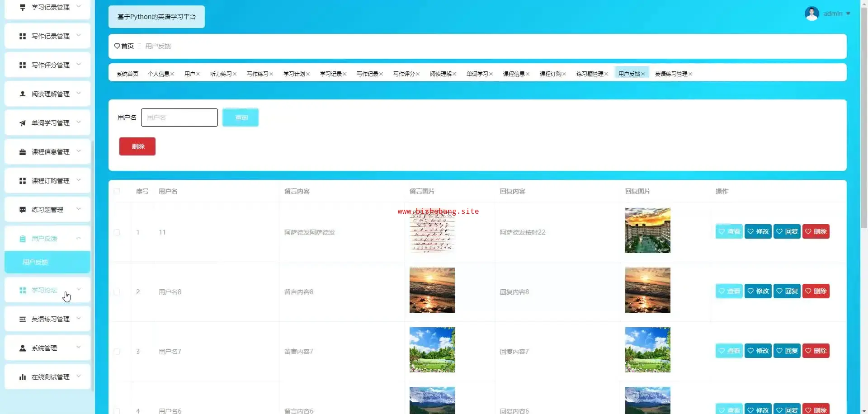Screen dimensions: 868x414
Task: Click the heart icon beside 首页 breadcrumb
Action: (x=117, y=46)
